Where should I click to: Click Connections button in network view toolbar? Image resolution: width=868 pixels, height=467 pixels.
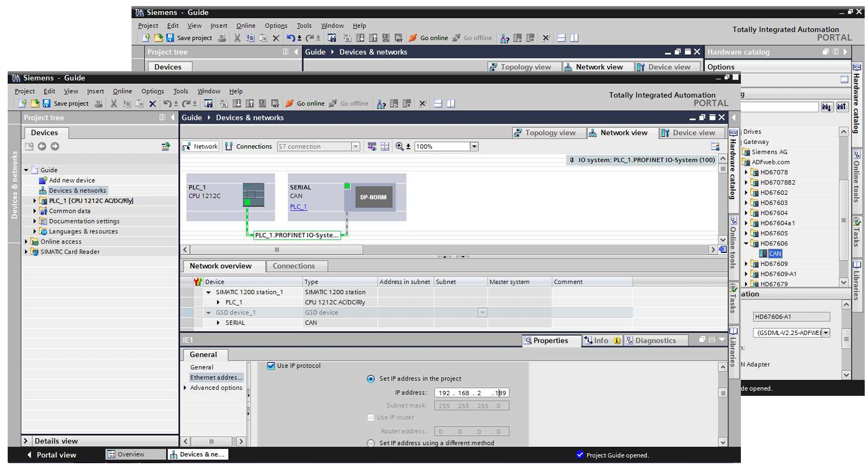click(248, 146)
